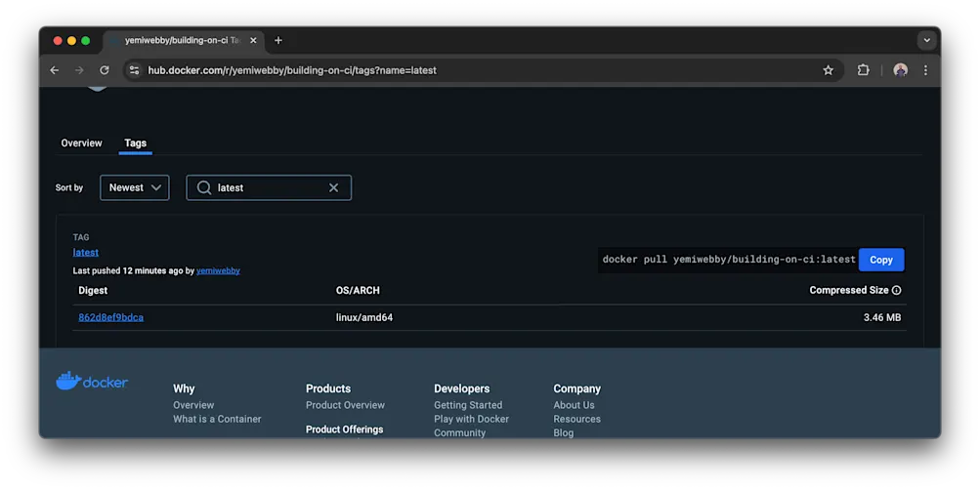Click the 3.46 MB size value
Viewport: 980px width, 490px height.
coord(882,318)
